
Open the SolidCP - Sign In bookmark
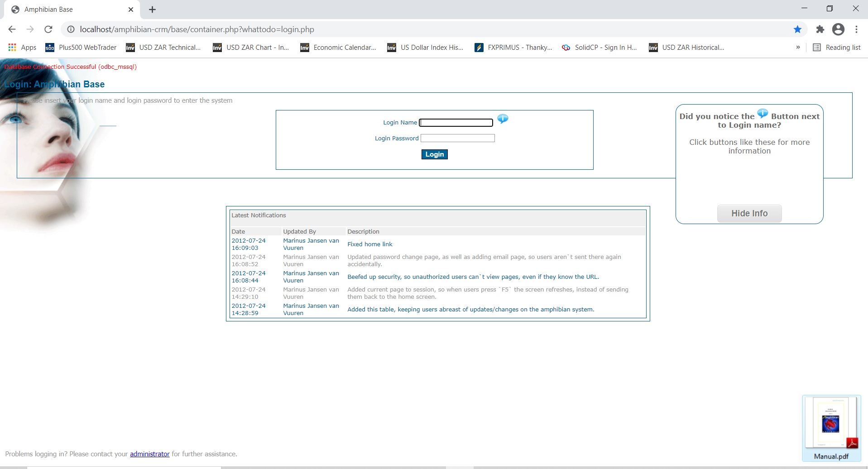599,48
